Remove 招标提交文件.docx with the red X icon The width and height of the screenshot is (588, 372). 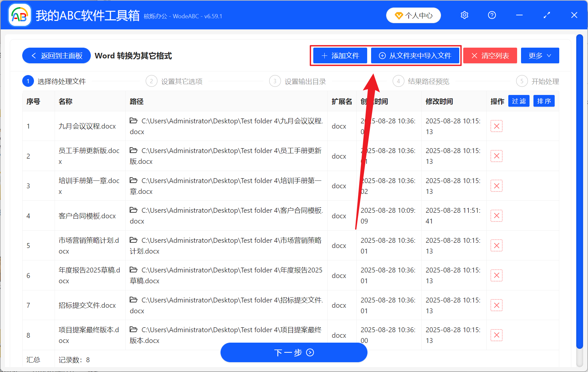pyautogui.click(x=496, y=305)
